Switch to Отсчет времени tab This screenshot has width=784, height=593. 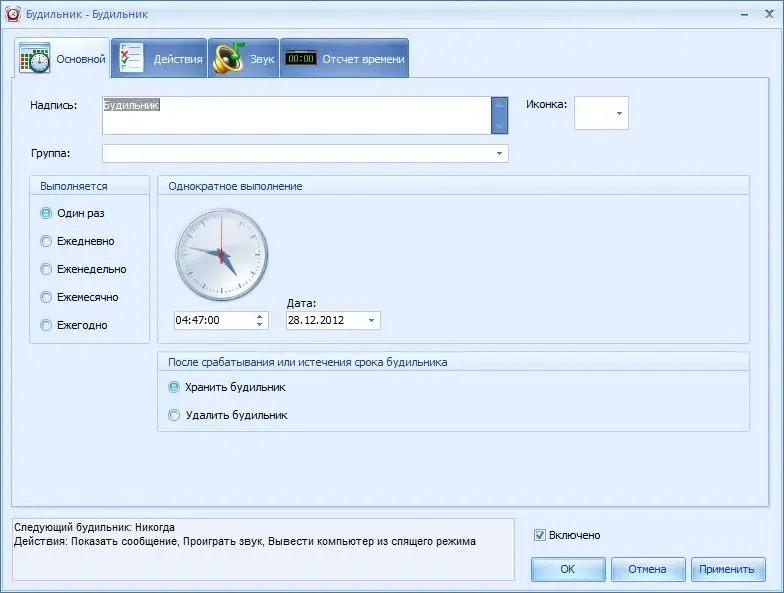point(344,58)
